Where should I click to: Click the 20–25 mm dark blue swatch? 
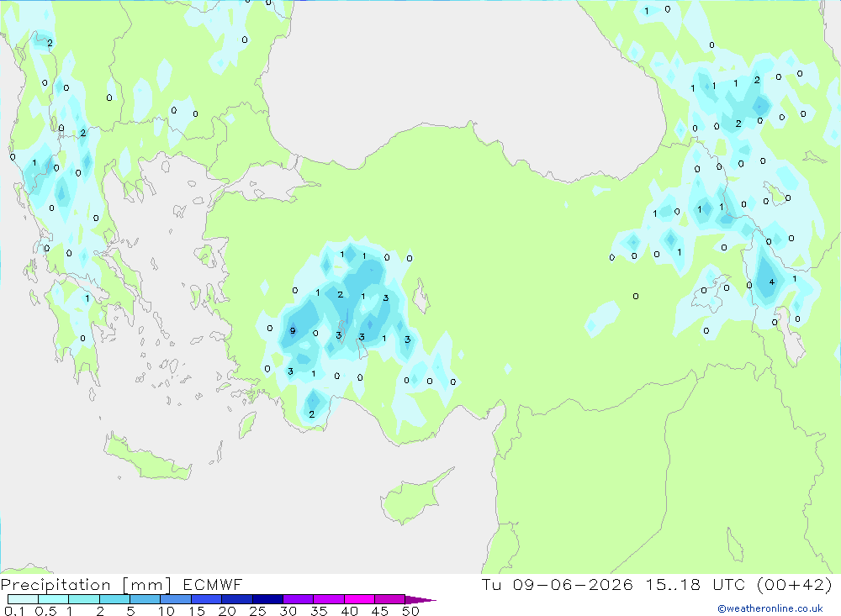point(236,599)
